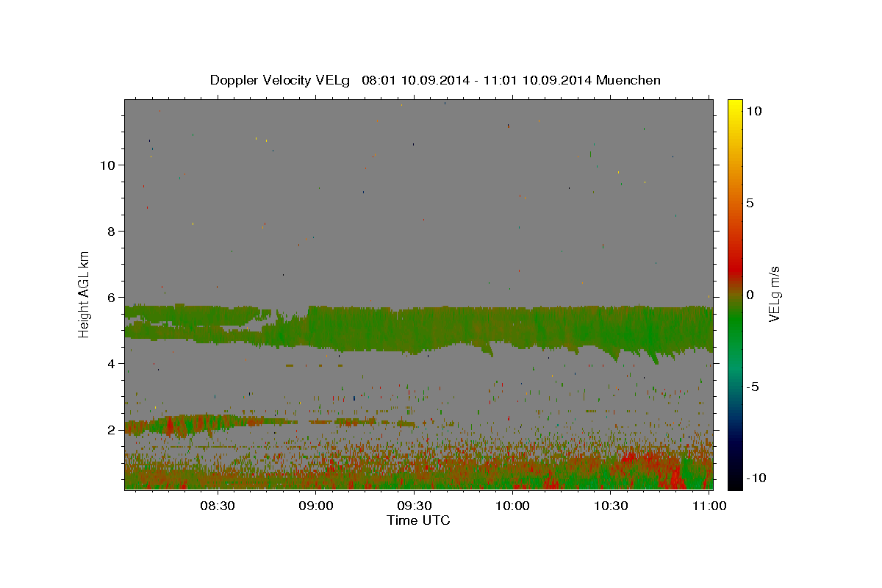Click the yellow top of the colorbar
The width and height of the screenshot is (882, 588).
[734, 107]
